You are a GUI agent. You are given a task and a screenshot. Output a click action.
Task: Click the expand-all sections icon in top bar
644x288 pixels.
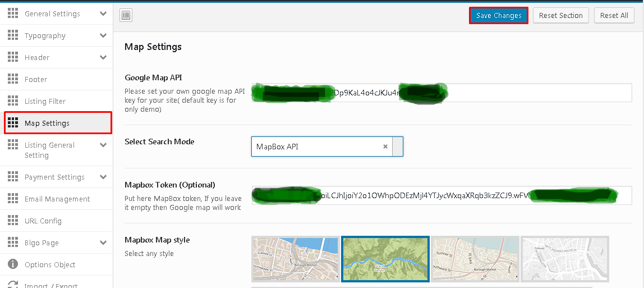pos(126,16)
